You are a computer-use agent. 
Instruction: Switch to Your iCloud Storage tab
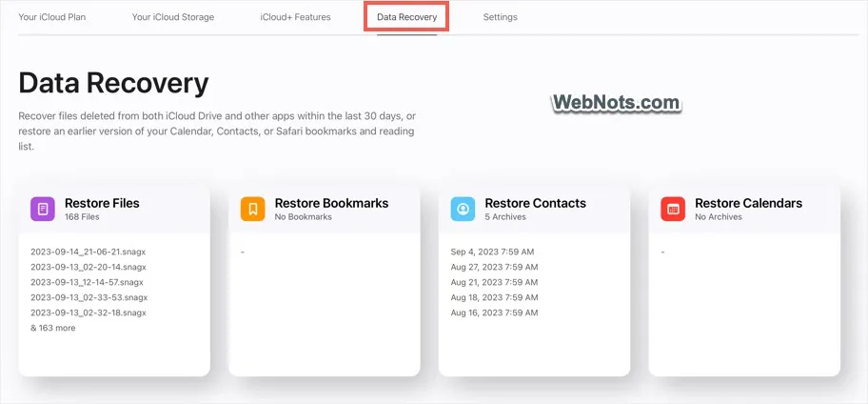coord(172,17)
